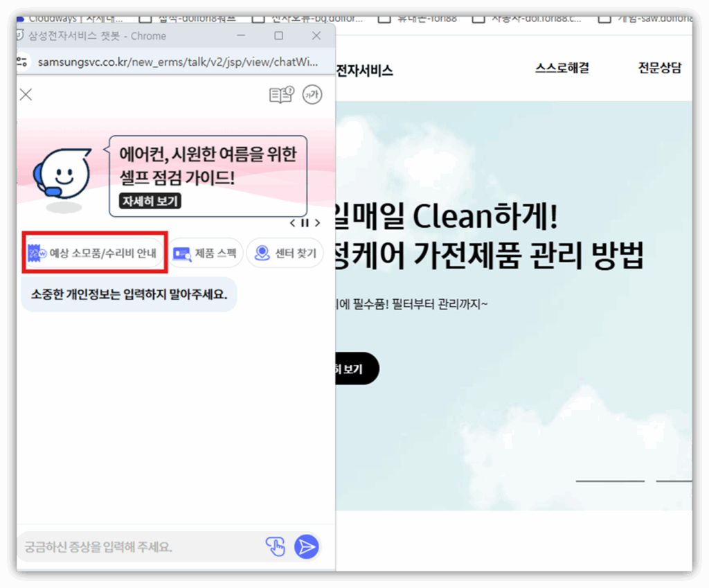This screenshot has width=709, height=588.
Task: Pause the banner carousel with the II control
Action: (x=305, y=223)
